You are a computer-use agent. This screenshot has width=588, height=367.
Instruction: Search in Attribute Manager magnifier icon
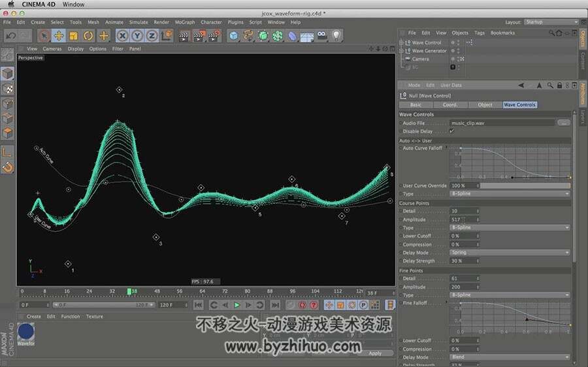pyautogui.click(x=549, y=86)
